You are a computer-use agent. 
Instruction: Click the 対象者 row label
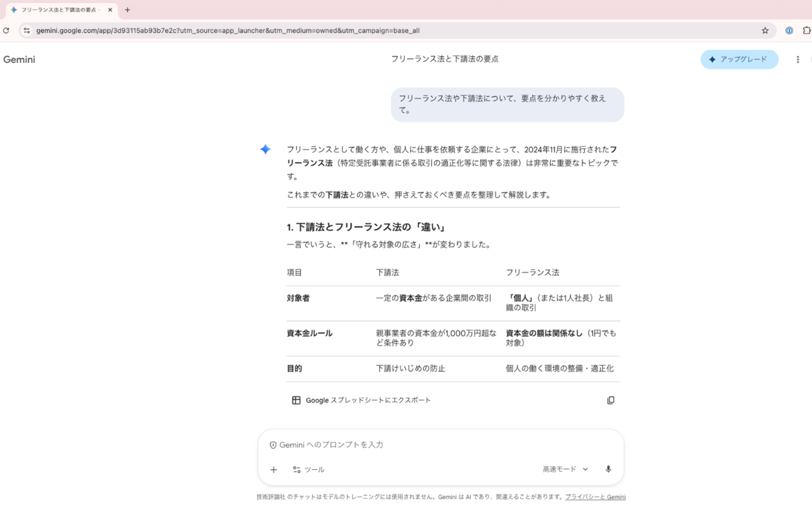pyautogui.click(x=298, y=298)
